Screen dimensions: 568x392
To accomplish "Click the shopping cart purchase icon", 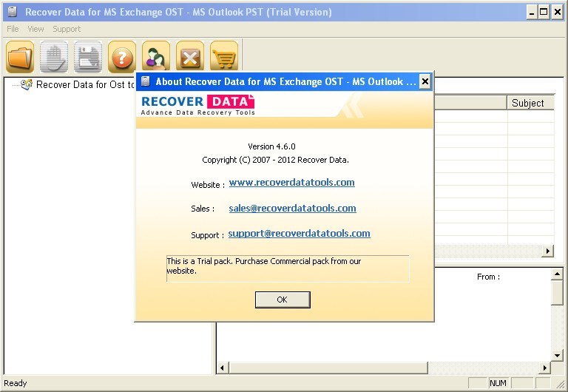I will point(224,55).
